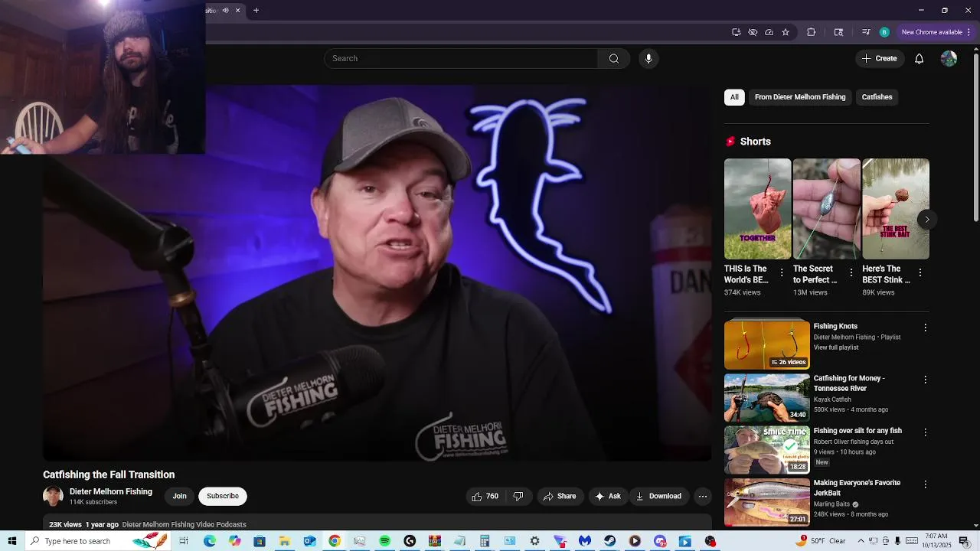Close the current browser tab
The image size is (980, 551).
click(x=237, y=11)
